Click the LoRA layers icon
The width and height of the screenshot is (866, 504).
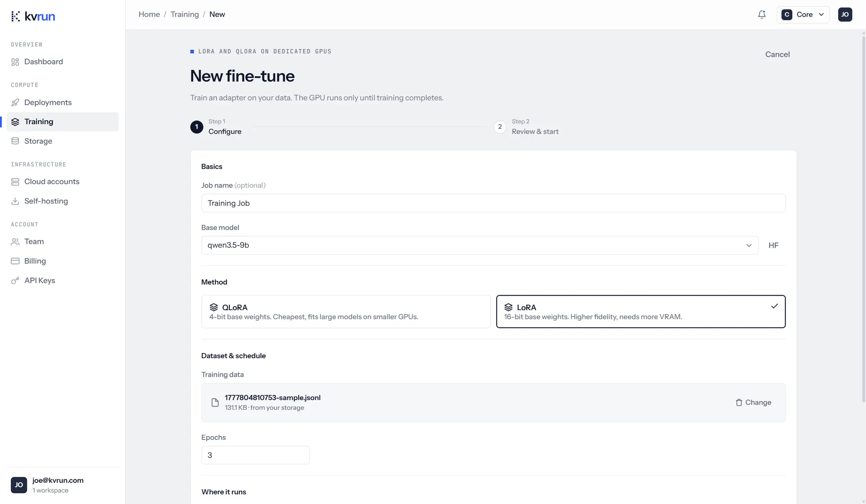click(x=508, y=307)
